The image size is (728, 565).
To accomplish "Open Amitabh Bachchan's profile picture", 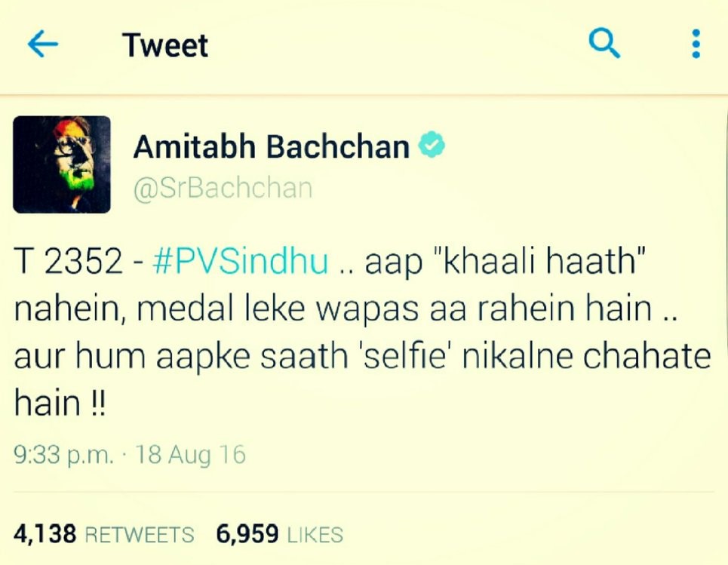I will pos(62,164).
